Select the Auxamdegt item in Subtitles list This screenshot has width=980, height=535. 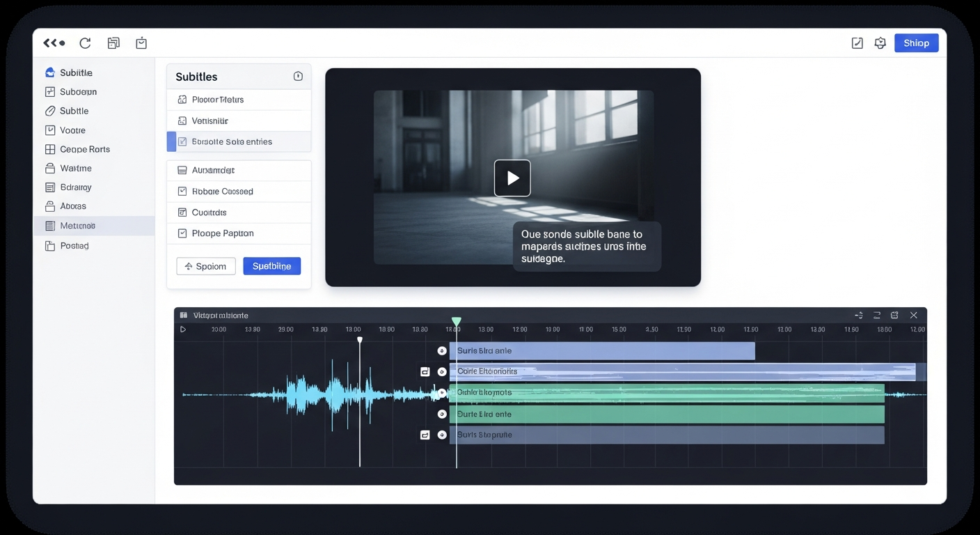[x=239, y=169]
